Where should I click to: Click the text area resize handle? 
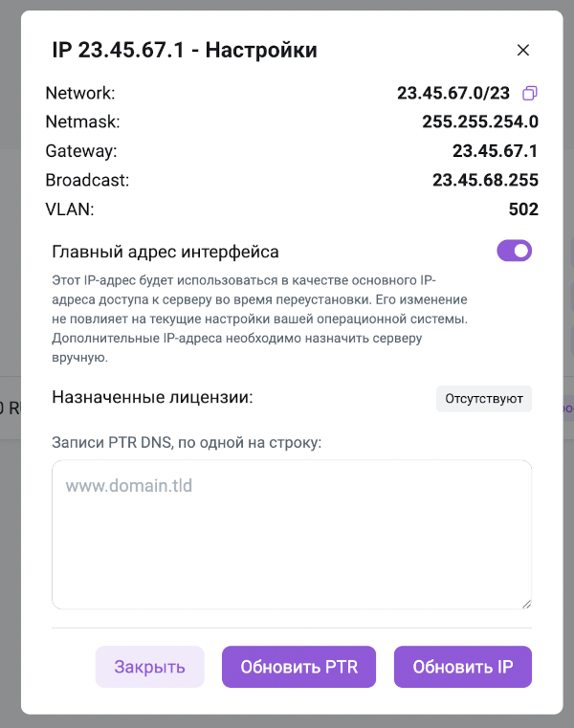[526, 604]
